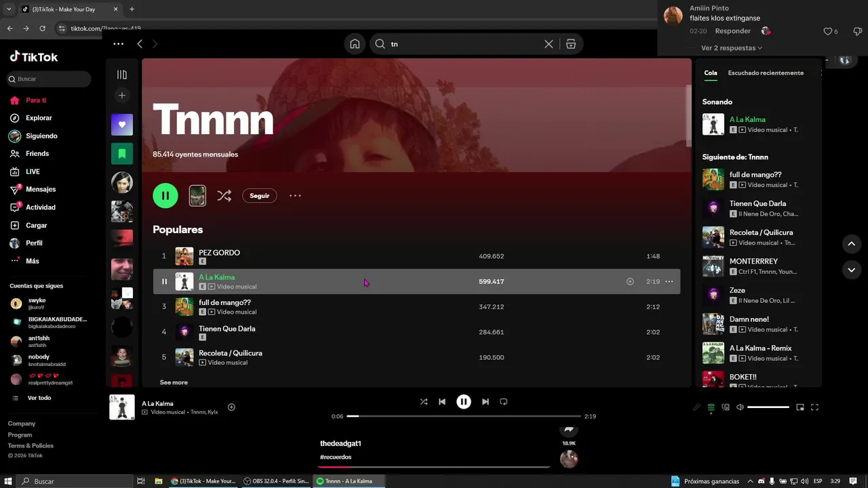Go to previous TikTok video up chevron
The width and height of the screenshot is (868, 488).
[x=852, y=244]
